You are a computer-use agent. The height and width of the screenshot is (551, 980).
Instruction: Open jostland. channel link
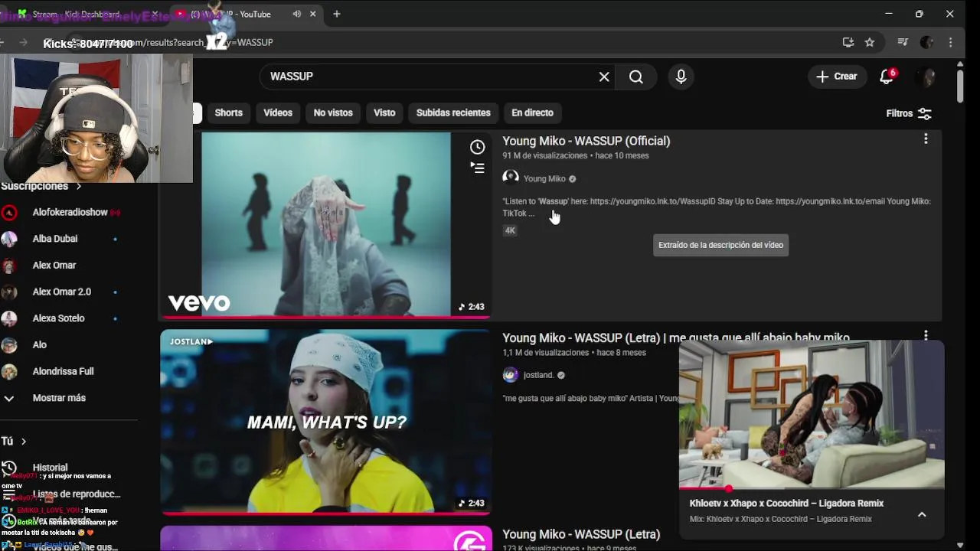point(538,375)
